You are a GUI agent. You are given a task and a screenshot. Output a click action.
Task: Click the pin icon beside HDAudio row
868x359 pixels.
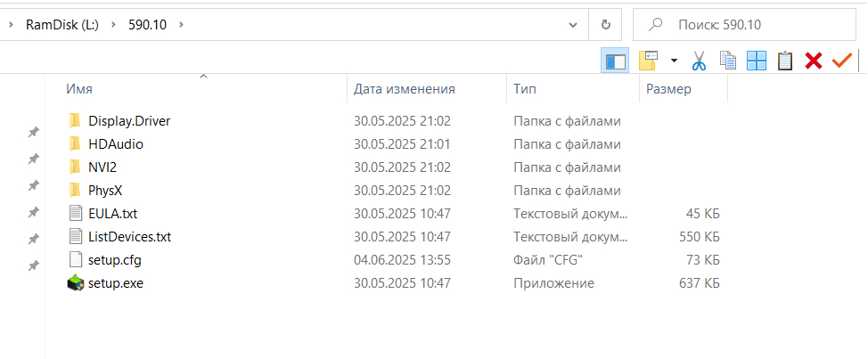click(x=34, y=159)
